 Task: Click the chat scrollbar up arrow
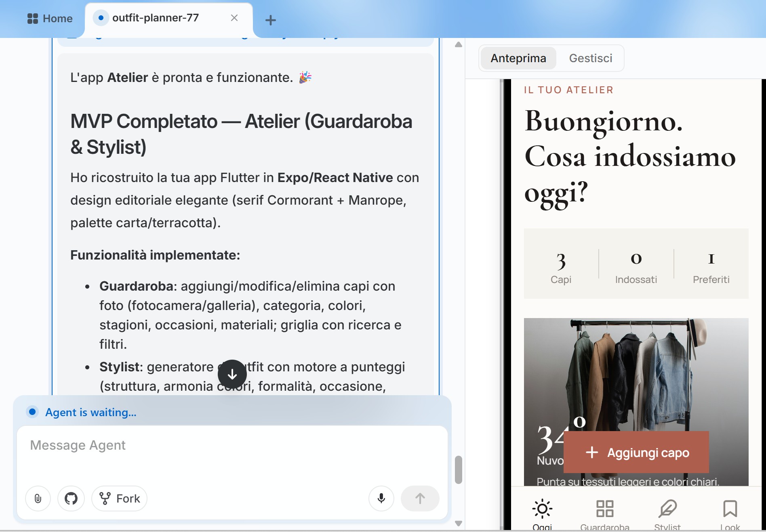pos(458,44)
